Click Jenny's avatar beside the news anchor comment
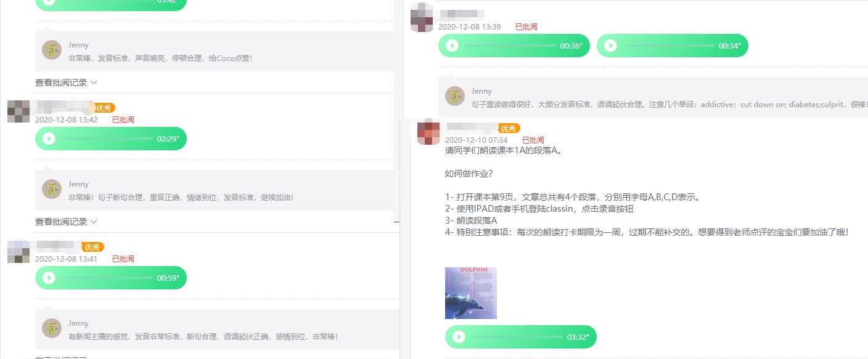Viewport: 868px width, 359px height. tap(52, 328)
